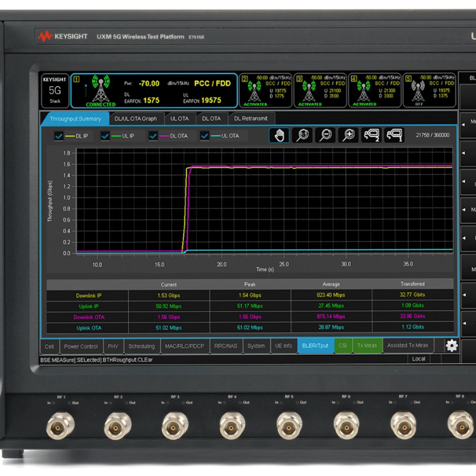The height and width of the screenshot is (476, 476).
Task: Open the green CSI tab
Action: click(x=343, y=345)
